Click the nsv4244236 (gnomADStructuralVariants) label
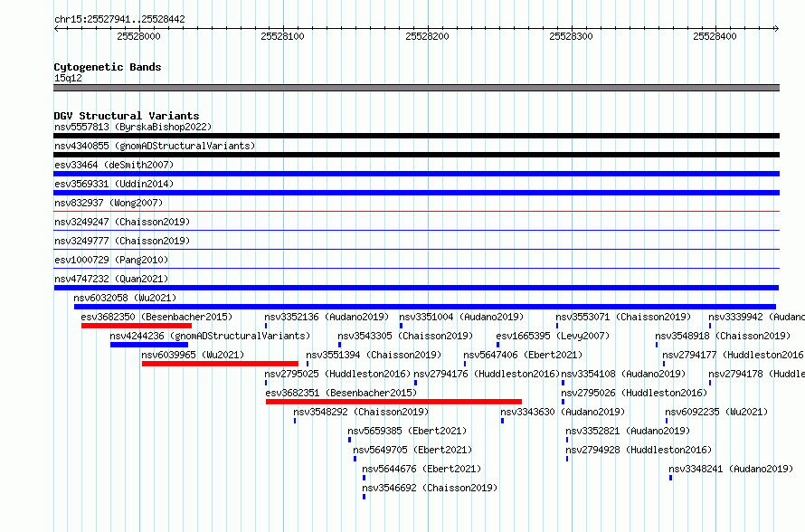 pyautogui.click(x=210, y=336)
